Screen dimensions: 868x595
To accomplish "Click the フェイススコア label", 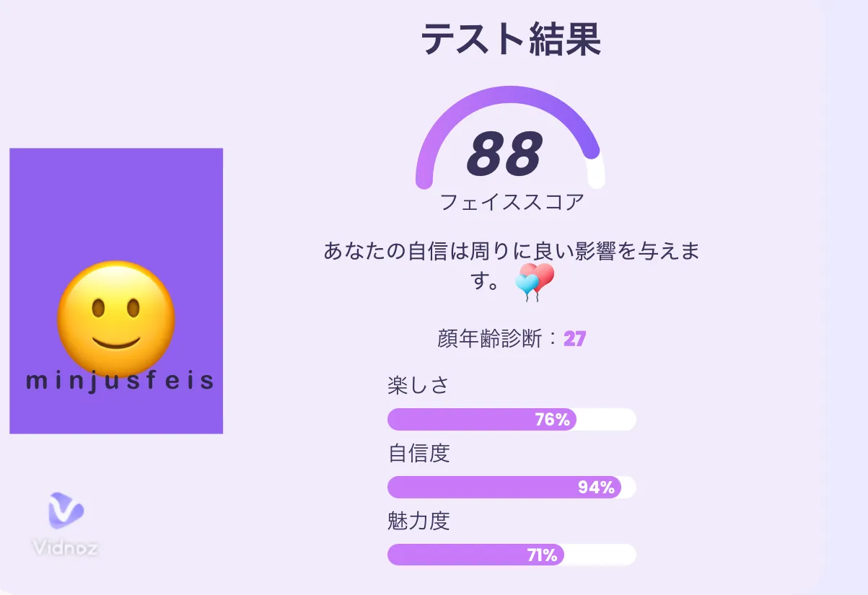I will point(512,202).
